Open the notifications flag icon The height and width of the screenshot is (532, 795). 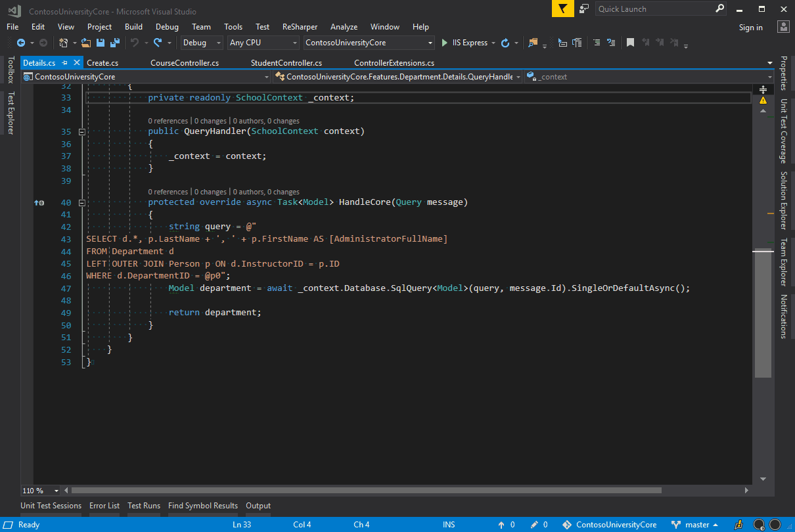coord(562,9)
